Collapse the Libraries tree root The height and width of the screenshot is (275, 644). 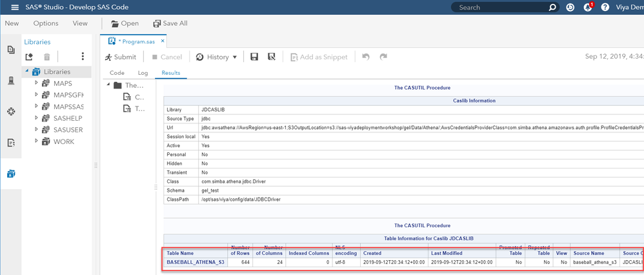pyautogui.click(x=27, y=71)
